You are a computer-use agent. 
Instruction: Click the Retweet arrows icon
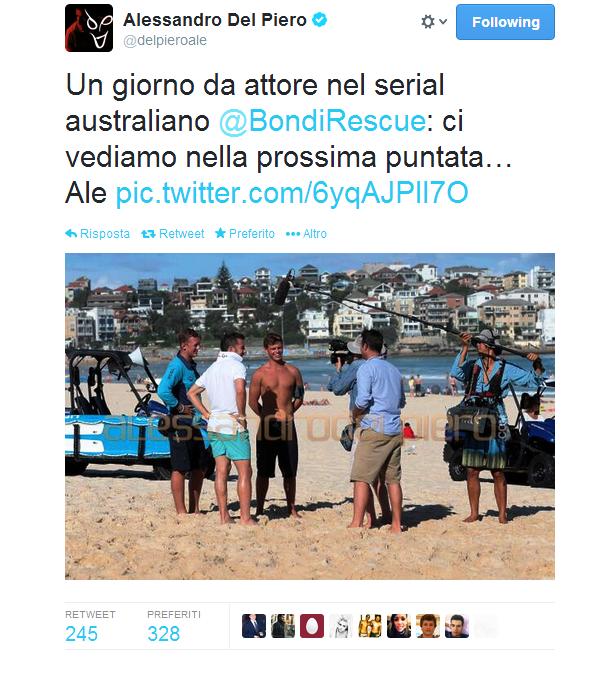click(148, 234)
